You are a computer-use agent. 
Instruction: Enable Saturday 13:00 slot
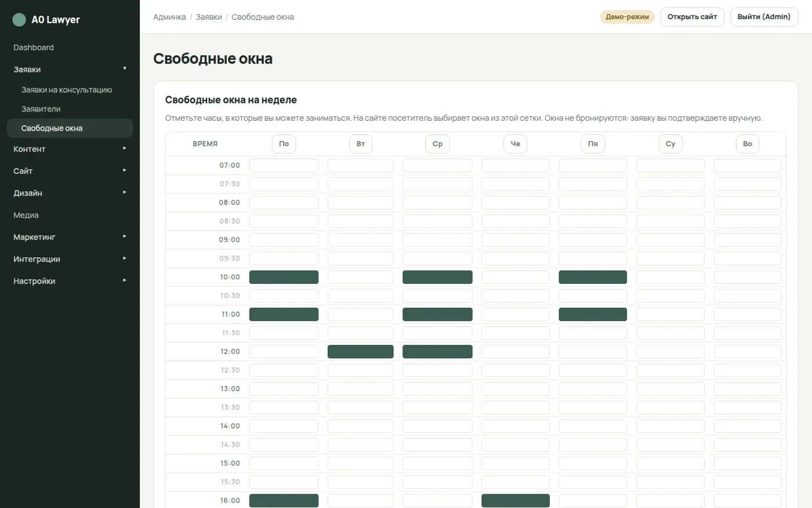[x=670, y=389]
